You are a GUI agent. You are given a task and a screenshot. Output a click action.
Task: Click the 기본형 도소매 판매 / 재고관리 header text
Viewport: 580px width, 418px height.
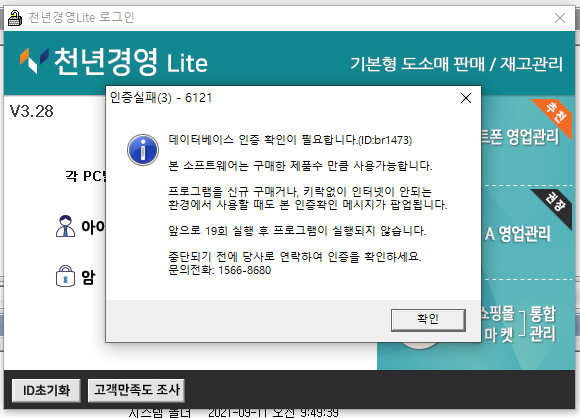pyautogui.click(x=456, y=64)
